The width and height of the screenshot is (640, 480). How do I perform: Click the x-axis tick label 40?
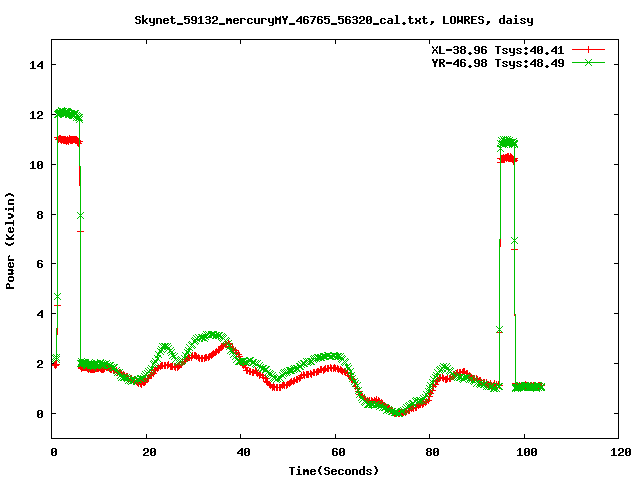click(243, 452)
